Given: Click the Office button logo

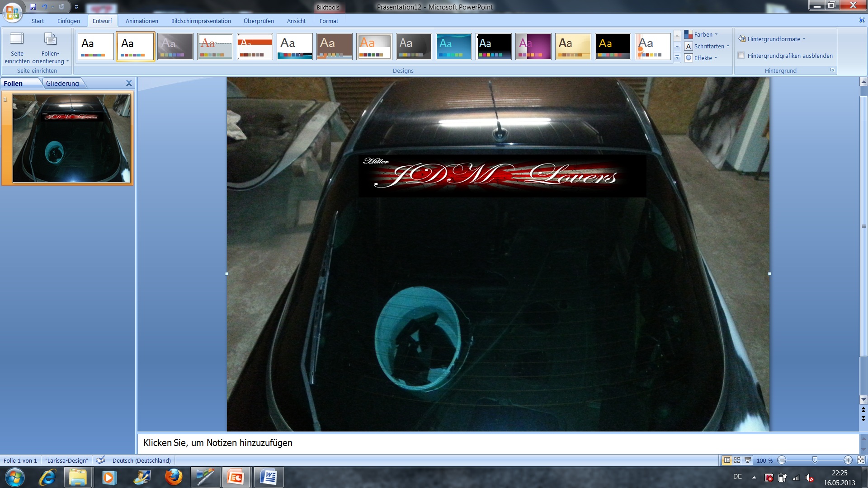Looking at the screenshot, I should [12, 12].
